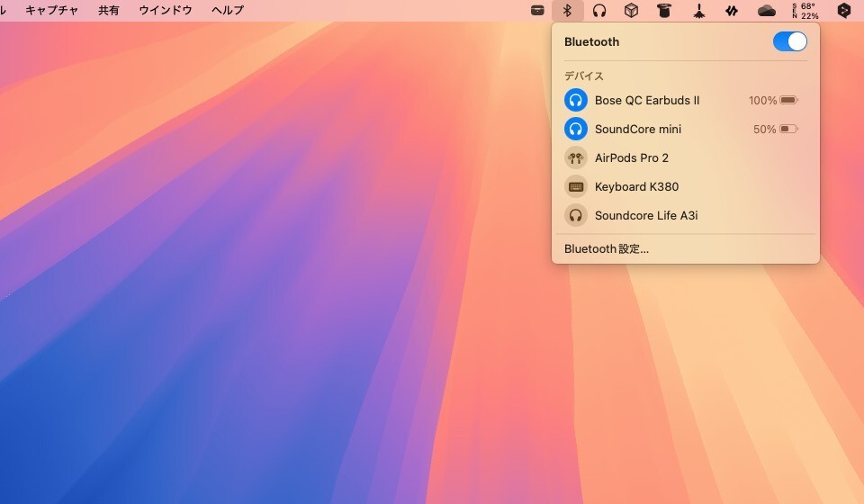Viewport: 864px width, 504px height.
Task: Click the SoundCore mini headphone icon
Action: [576, 129]
